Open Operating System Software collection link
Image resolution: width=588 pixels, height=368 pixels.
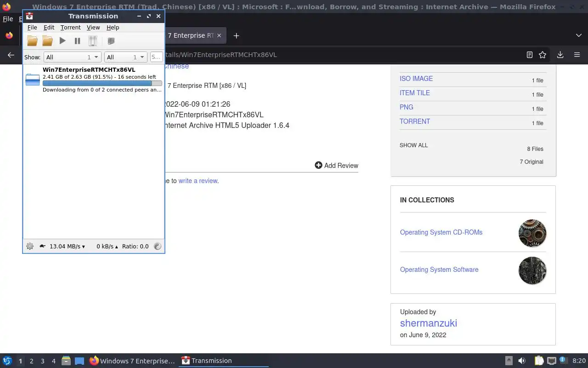439,270
